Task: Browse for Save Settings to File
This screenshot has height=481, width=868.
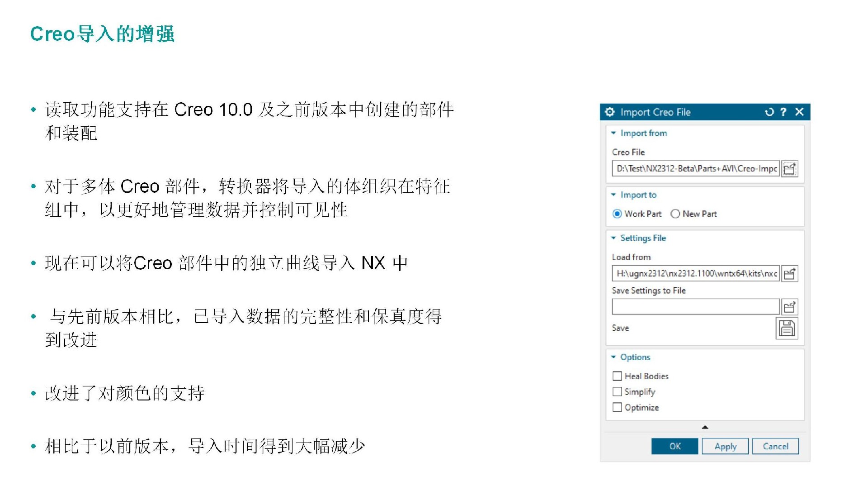Action: click(x=789, y=307)
